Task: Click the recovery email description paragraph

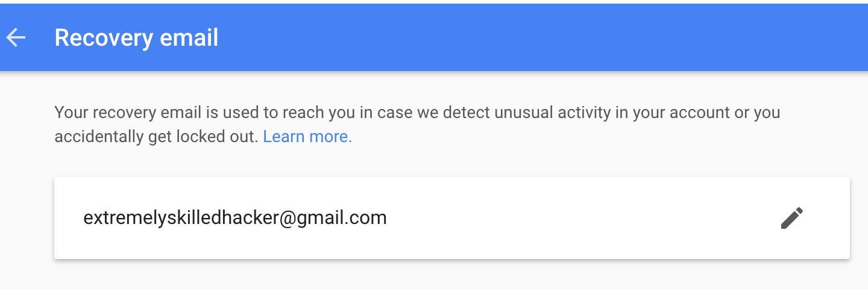Action: tap(416, 113)
